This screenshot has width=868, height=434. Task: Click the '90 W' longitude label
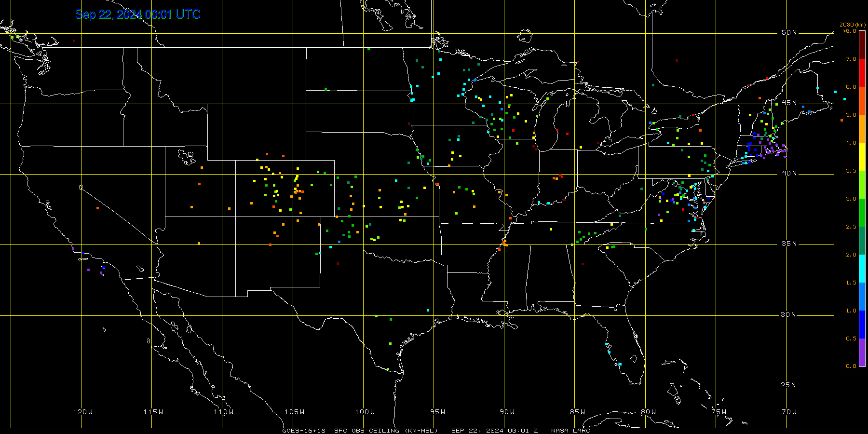click(x=507, y=412)
